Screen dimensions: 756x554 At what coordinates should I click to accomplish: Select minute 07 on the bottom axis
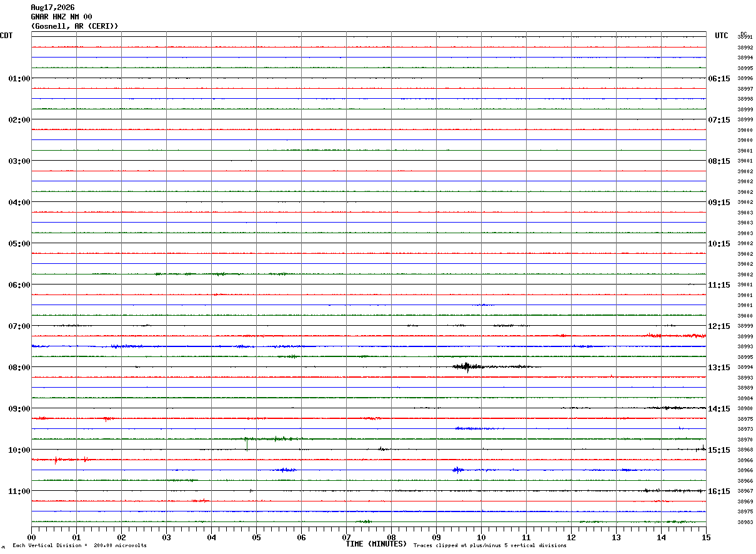point(346,537)
